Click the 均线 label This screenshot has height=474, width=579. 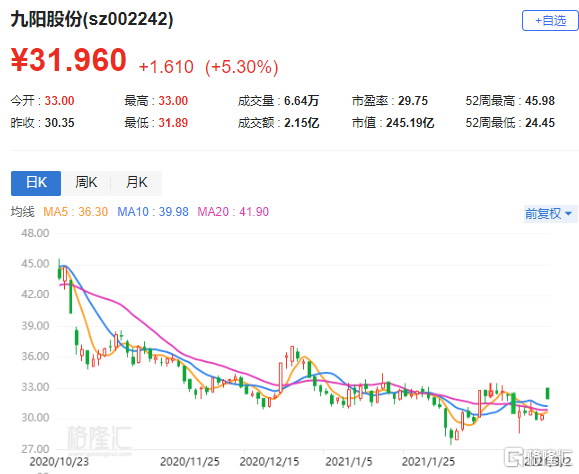(23, 212)
